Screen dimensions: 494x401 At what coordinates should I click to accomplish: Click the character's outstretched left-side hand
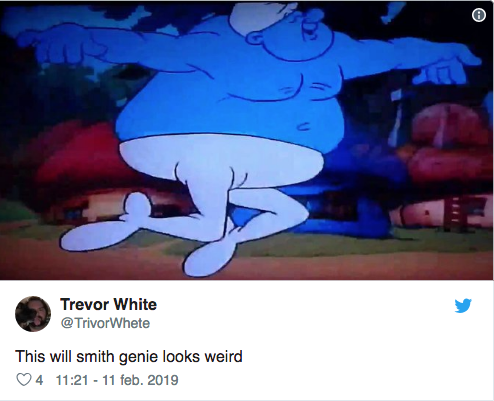click(x=62, y=45)
